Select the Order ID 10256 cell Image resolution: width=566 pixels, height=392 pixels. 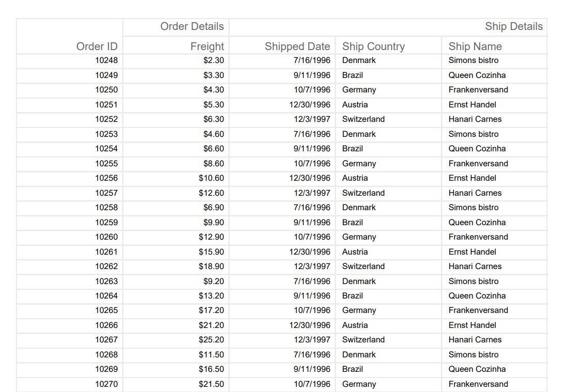click(106, 178)
